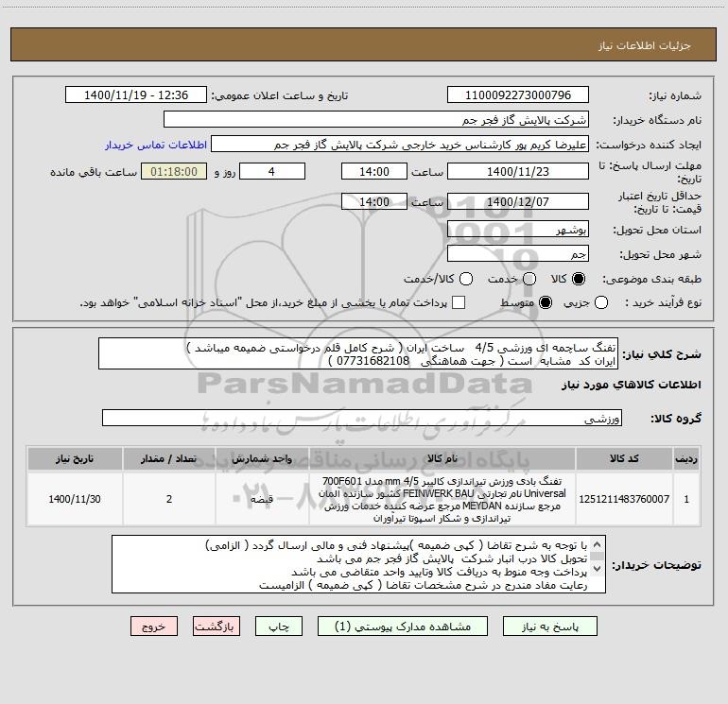
Task: Click need number field 1100092273000796
Action: point(518,95)
